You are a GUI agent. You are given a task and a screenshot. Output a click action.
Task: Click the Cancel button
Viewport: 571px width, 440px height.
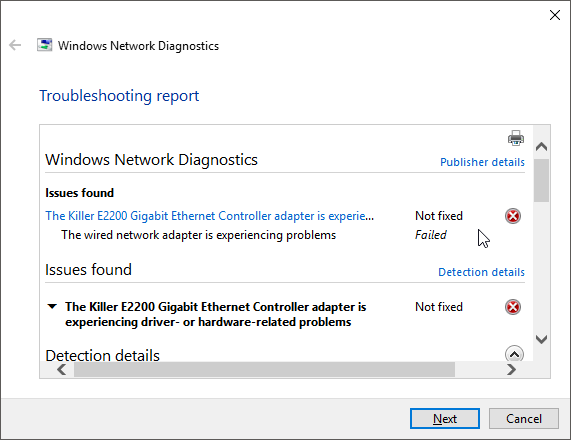point(524,419)
